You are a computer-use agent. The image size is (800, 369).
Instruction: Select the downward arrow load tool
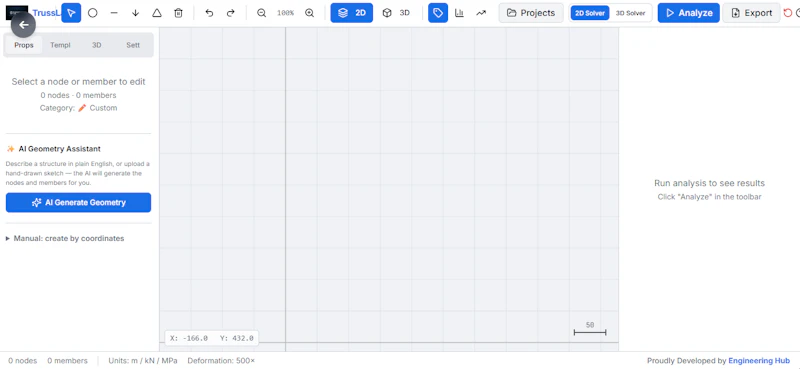coord(135,13)
